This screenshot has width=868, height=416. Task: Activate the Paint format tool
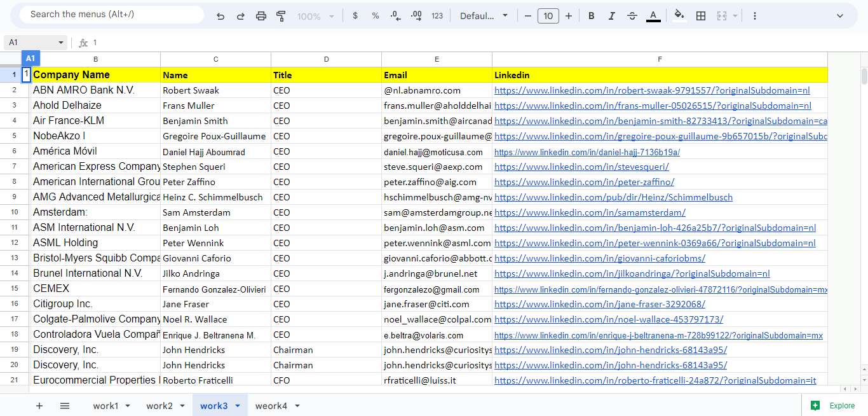(x=281, y=16)
